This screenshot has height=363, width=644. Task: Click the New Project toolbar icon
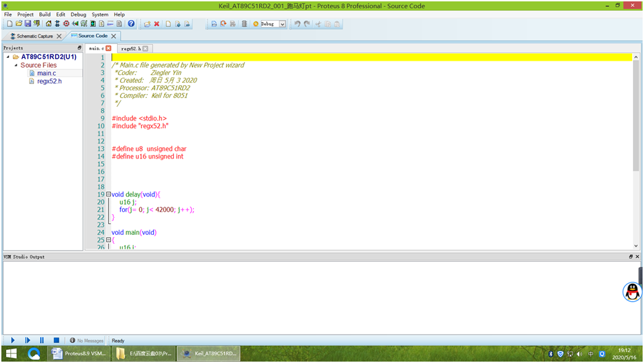click(10, 24)
